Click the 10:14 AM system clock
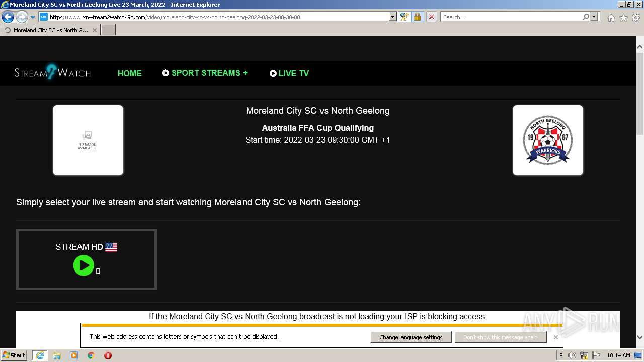This screenshot has width=644, height=362. tap(618, 355)
